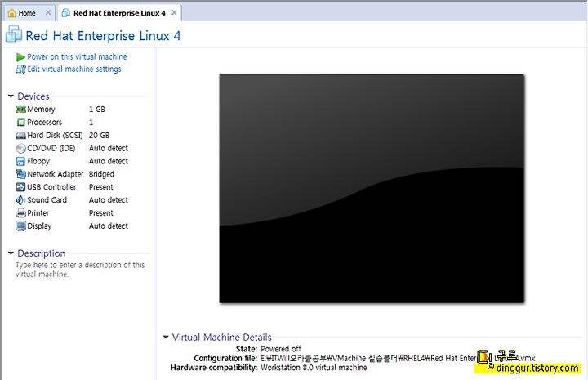Select the Network Adapter icon
This screenshot has height=380, width=588.
pos(20,174)
